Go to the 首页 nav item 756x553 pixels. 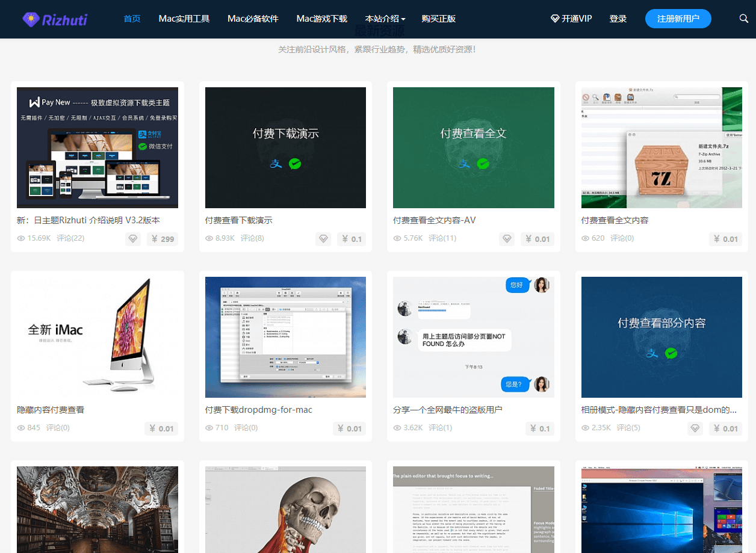132,19
